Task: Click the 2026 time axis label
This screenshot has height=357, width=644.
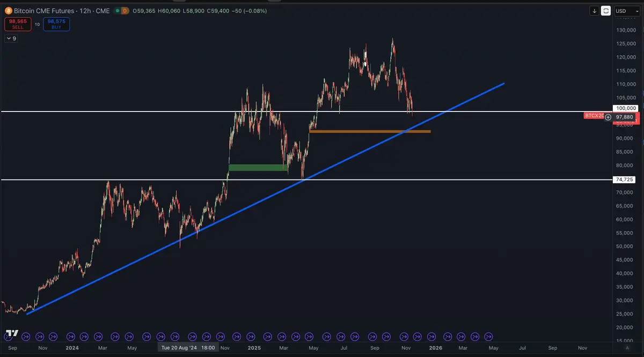Action: [x=436, y=348]
